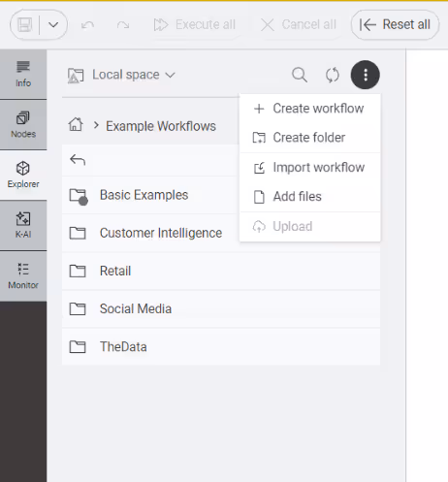
Task: Open the Nodes side tab
Action: [23, 125]
